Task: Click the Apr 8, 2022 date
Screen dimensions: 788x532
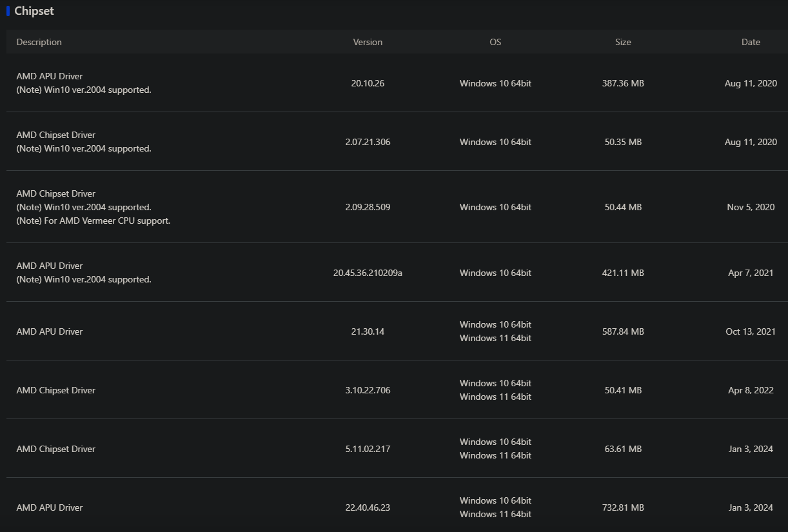Action: (x=751, y=390)
